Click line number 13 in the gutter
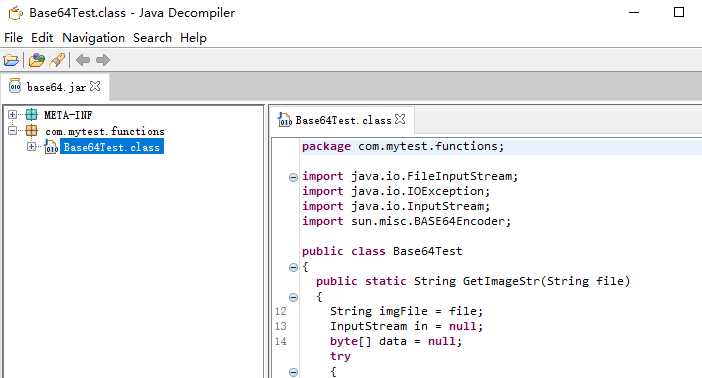Image resolution: width=702 pixels, height=378 pixels. pyautogui.click(x=280, y=326)
